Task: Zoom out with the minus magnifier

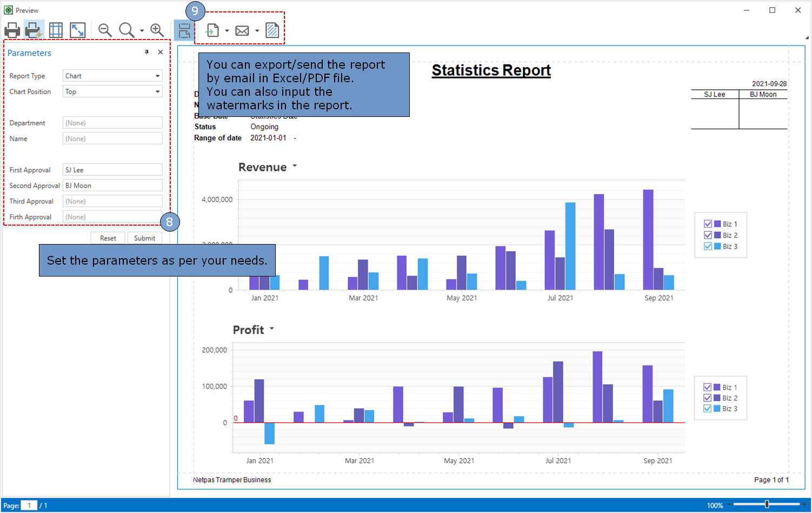Action: (x=105, y=30)
